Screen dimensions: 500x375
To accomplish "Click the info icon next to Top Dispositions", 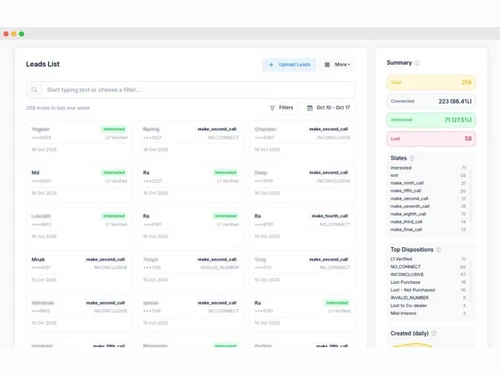I will (439, 250).
